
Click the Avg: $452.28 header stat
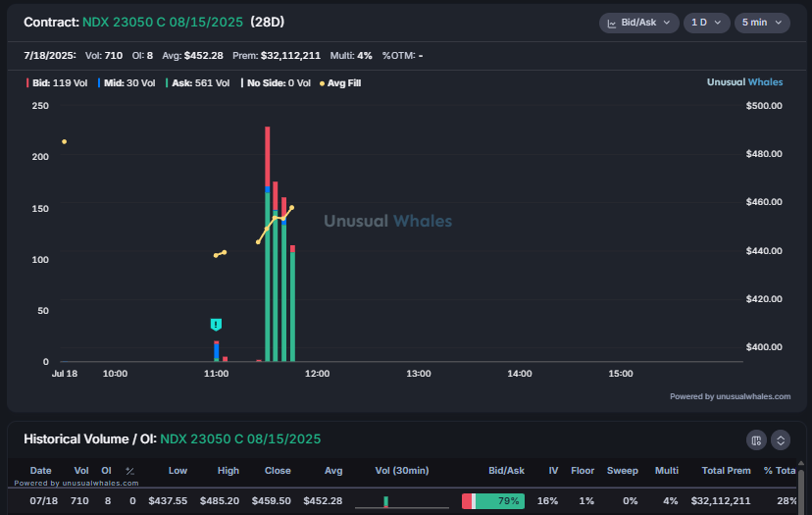[192, 56]
